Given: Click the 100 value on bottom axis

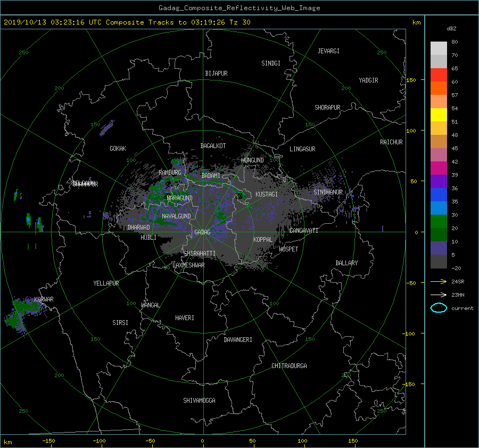Looking at the screenshot, I should pyautogui.click(x=302, y=441).
